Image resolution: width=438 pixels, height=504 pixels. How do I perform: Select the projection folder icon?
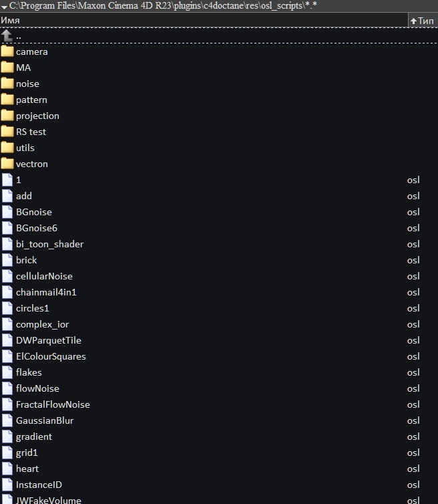7,116
